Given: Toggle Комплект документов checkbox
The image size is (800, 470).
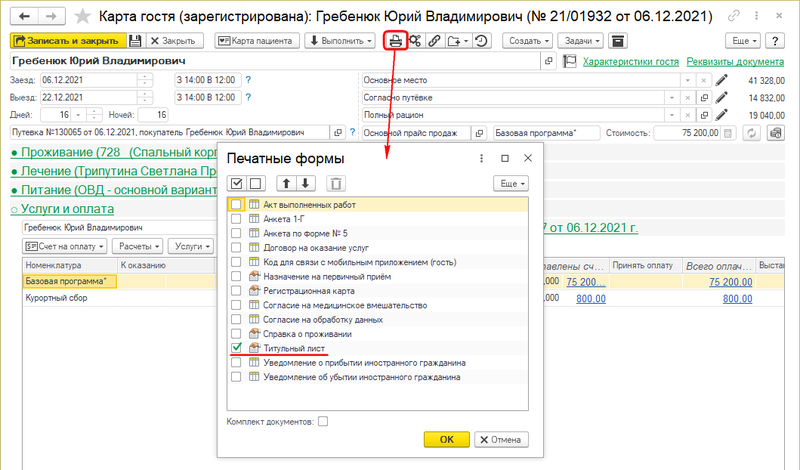Looking at the screenshot, I should click(323, 422).
